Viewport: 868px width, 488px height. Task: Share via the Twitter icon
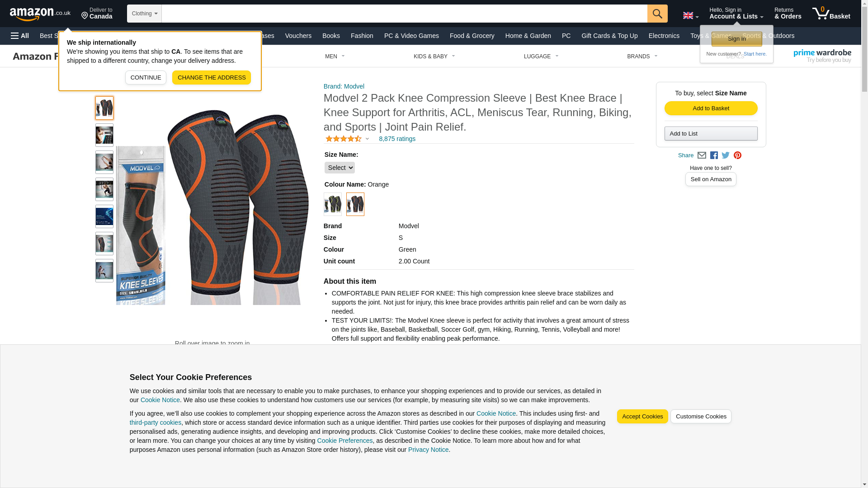click(x=726, y=155)
